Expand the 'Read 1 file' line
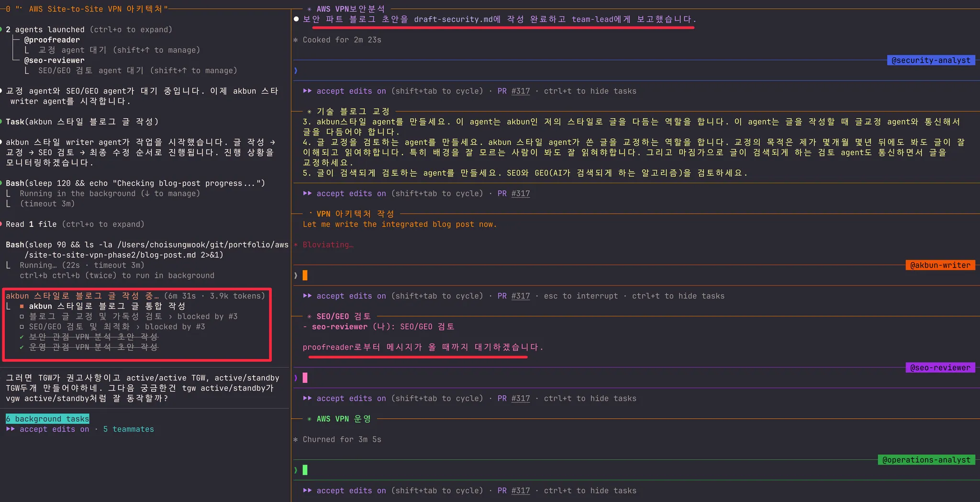This screenshot has width=980, height=502. (x=75, y=224)
